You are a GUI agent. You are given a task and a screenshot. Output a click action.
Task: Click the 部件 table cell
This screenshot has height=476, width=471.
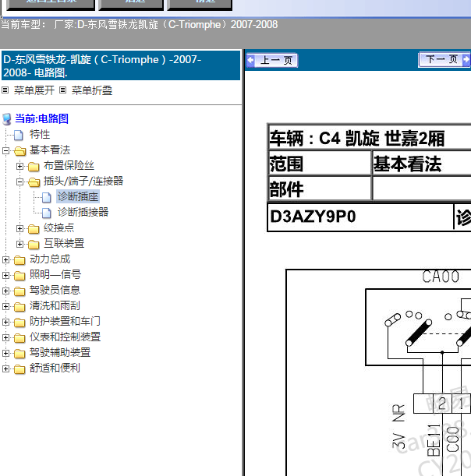pos(320,189)
